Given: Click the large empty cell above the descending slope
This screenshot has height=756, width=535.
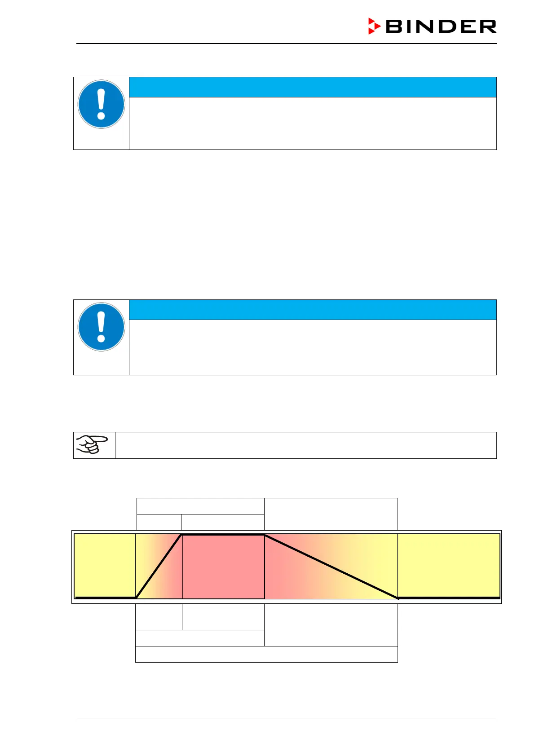Looking at the screenshot, I should (331, 514).
